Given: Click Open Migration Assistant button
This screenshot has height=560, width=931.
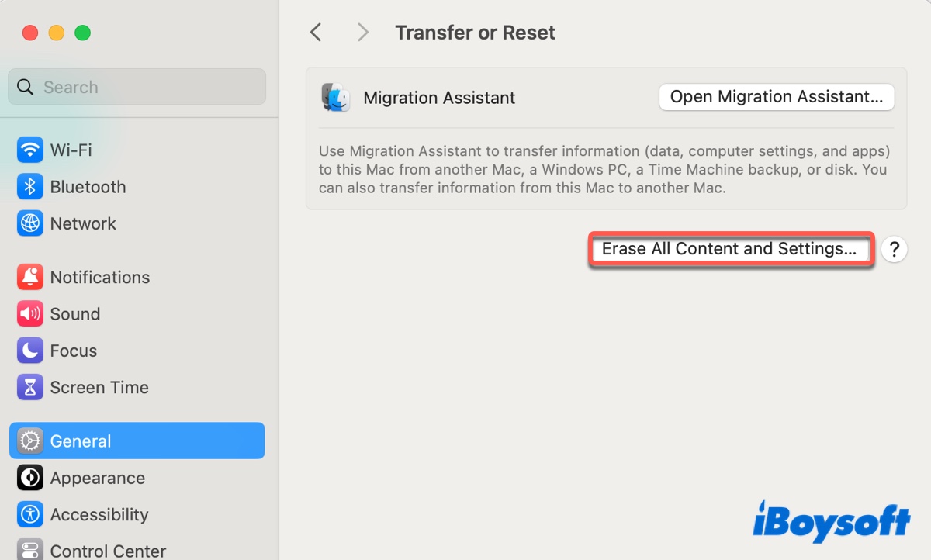Looking at the screenshot, I should click(x=777, y=97).
